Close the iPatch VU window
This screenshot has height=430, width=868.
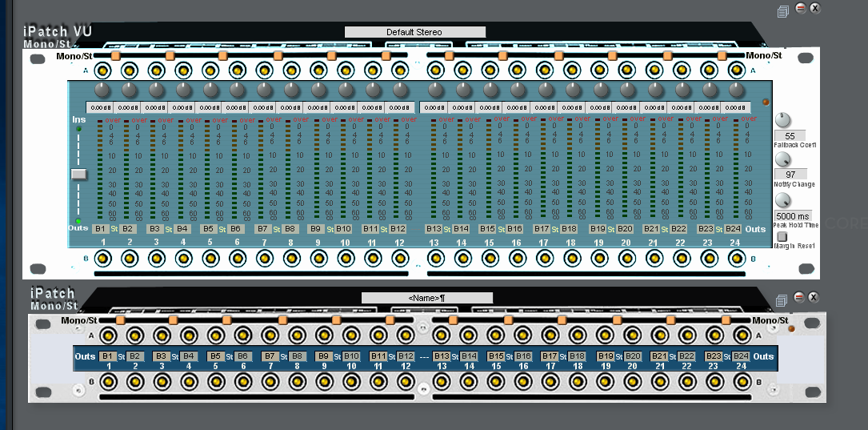pos(815,8)
